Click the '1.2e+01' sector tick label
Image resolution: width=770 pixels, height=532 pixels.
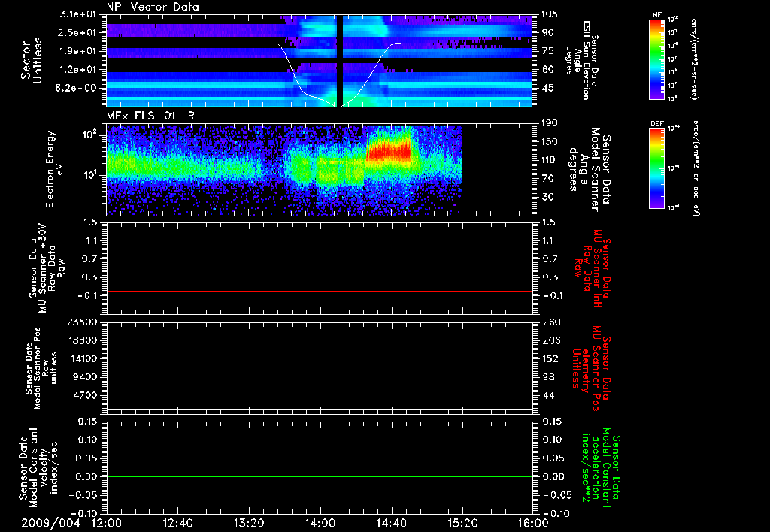pyautogui.click(x=78, y=70)
